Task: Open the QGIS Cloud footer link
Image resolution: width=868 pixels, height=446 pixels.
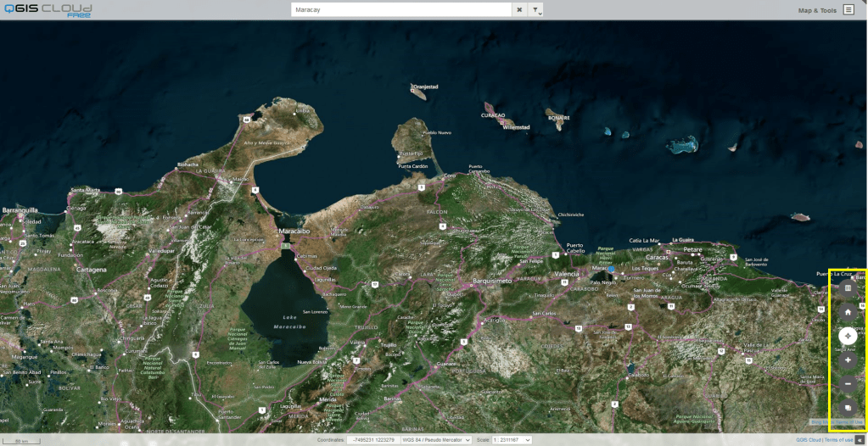Action: 808,440
